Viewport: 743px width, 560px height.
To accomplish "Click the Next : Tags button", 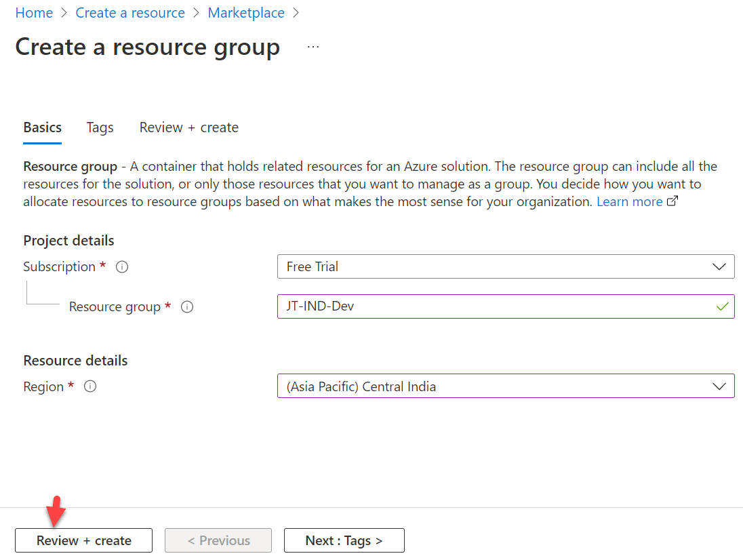I will [344, 540].
